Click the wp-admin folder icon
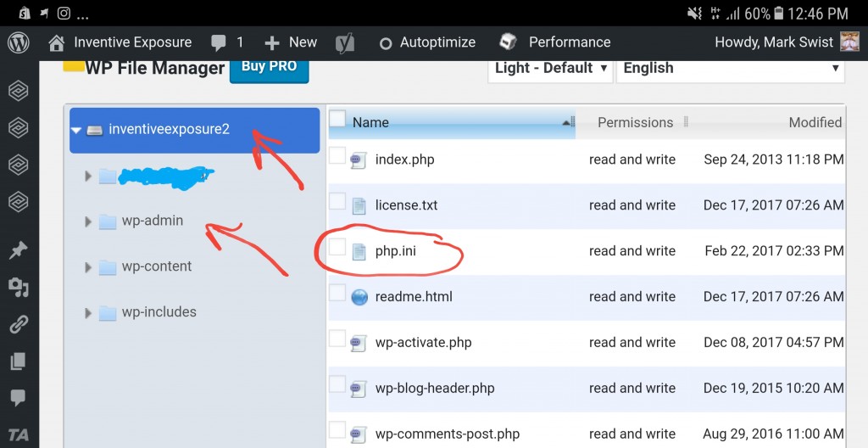This screenshot has width=868, height=448. coord(108,221)
